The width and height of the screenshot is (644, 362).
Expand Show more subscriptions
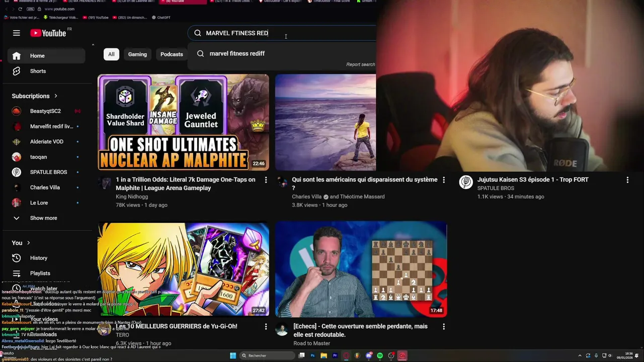pyautogui.click(x=46, y=218)
